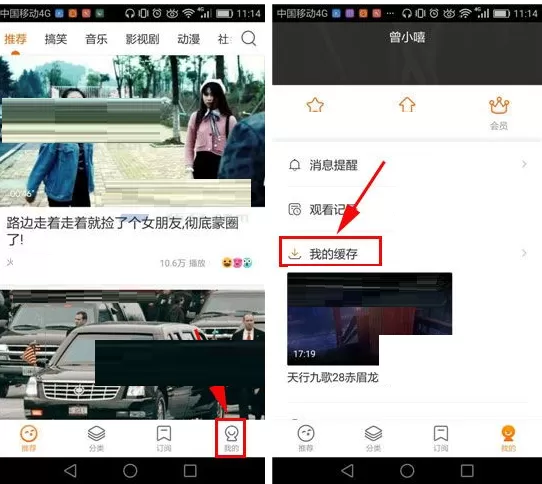Play the street girlfriend video thumbnail

132,131
